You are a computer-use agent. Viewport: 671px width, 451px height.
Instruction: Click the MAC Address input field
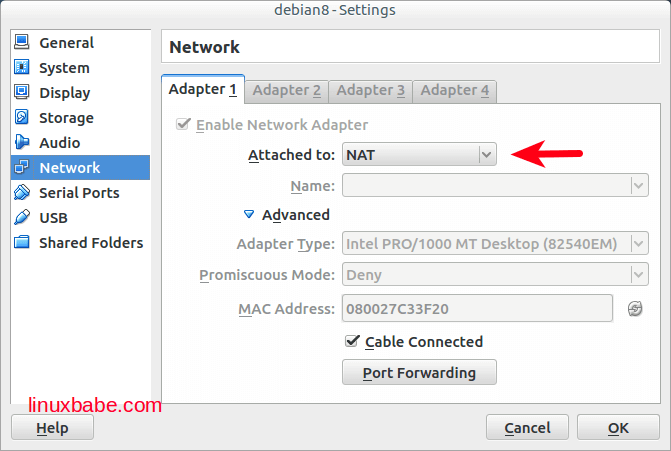tap(477, 309)
